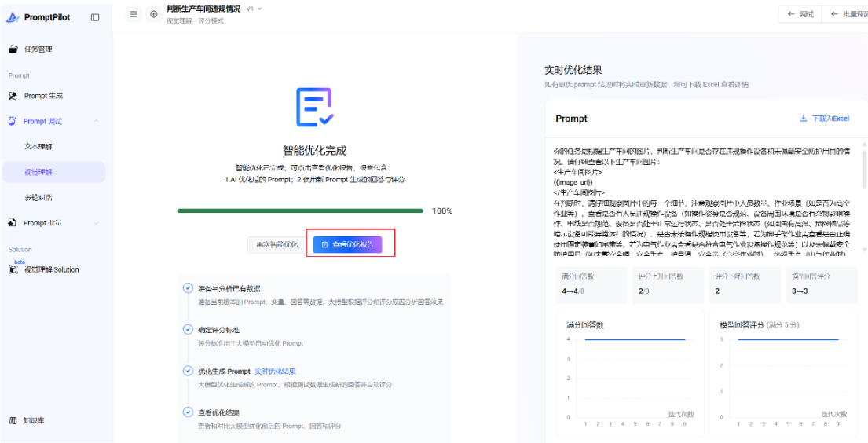This screenshot has height=443, width=868.
Task: Click the 再次智能优化 button
Action: pos(277,244)
